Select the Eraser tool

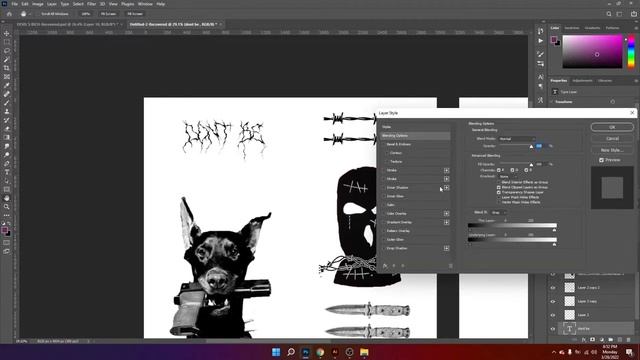pos(7,129)
